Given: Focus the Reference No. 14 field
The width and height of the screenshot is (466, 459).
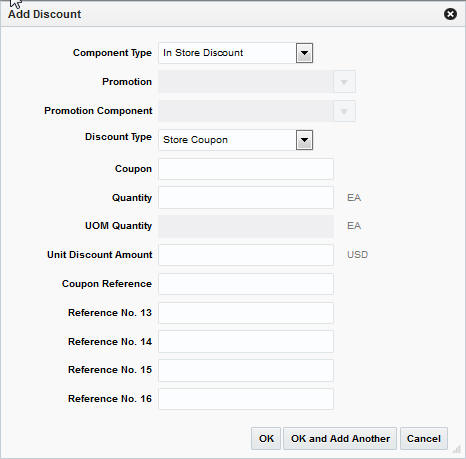Looking at the screenshot, I should click(246, 342).
